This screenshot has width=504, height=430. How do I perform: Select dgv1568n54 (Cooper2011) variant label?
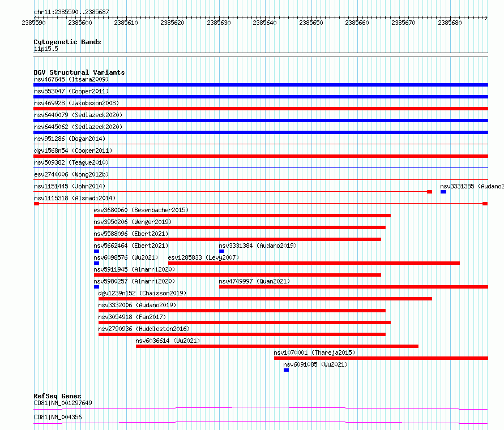(73, 150)
